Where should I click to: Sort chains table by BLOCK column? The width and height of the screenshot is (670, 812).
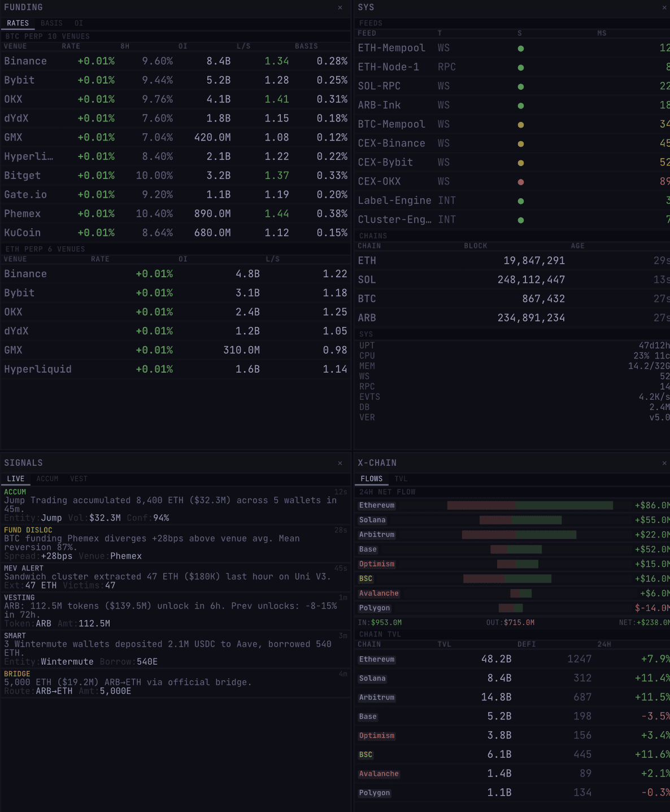(476, 246)
